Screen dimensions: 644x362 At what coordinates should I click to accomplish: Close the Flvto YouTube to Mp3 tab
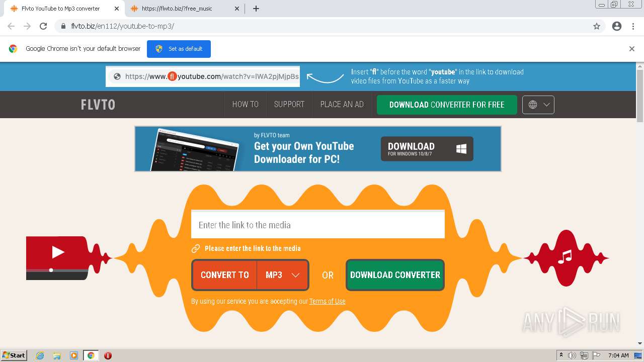(x=117, y=9)
